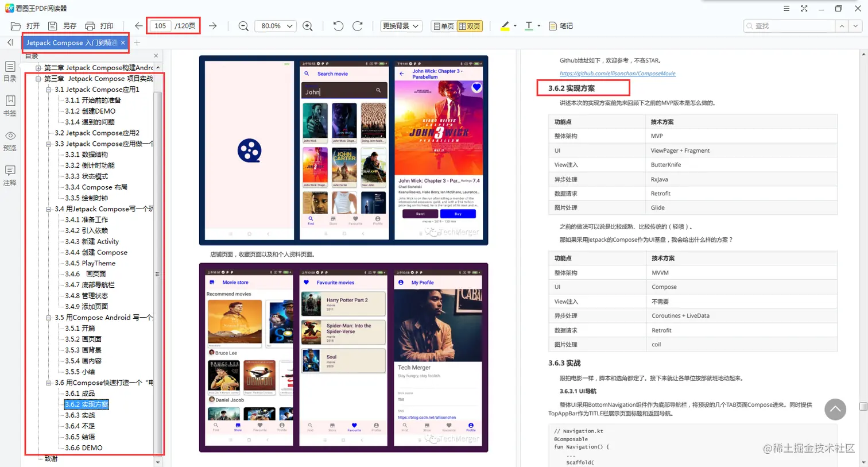Open text tool dropdown arrow
This screenshot has width=868, height=467.
click(538, 26)
